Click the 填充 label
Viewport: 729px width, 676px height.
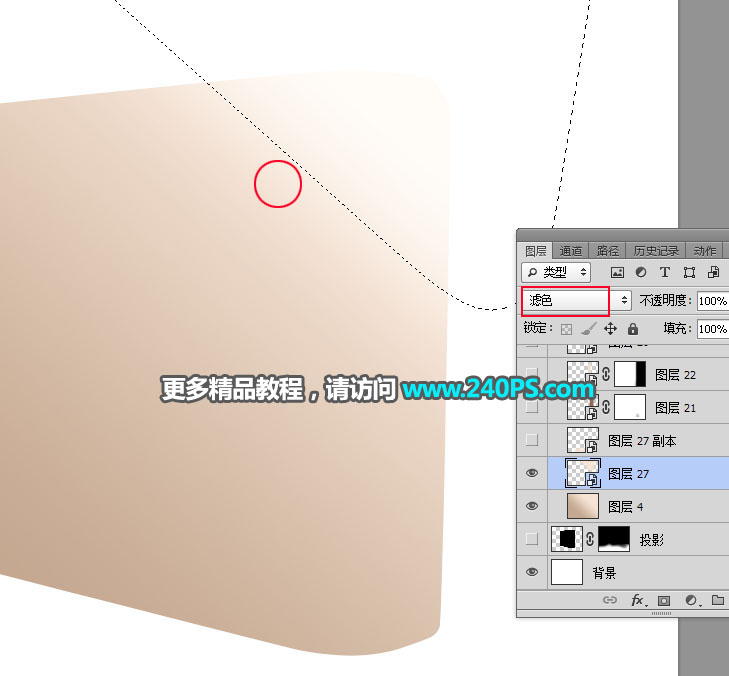click(677, 328)
